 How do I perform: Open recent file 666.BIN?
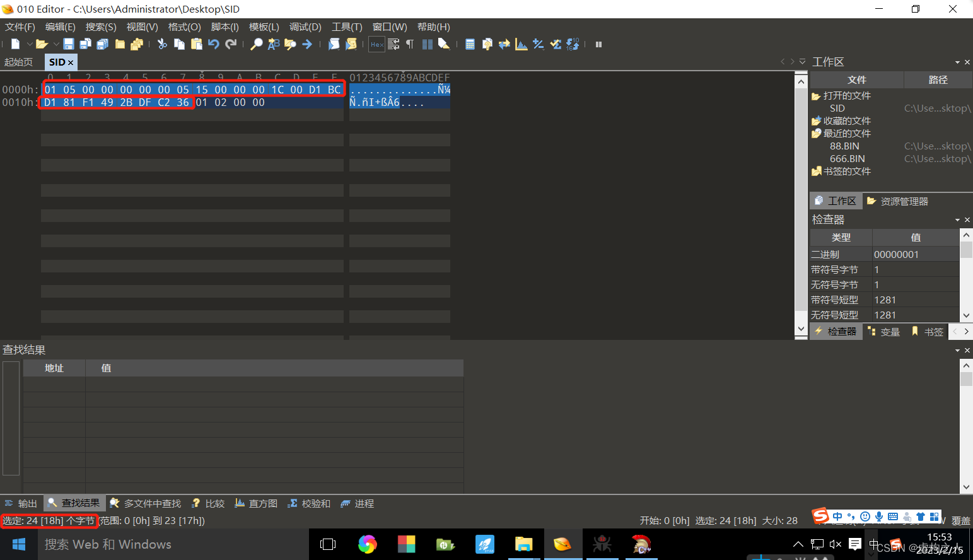(x=848, y=158)
